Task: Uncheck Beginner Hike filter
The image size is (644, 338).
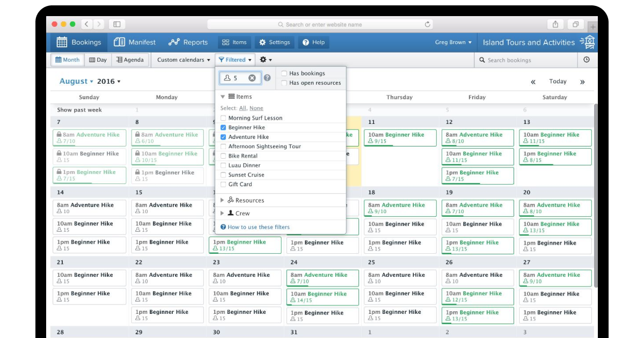Action: 223,128
